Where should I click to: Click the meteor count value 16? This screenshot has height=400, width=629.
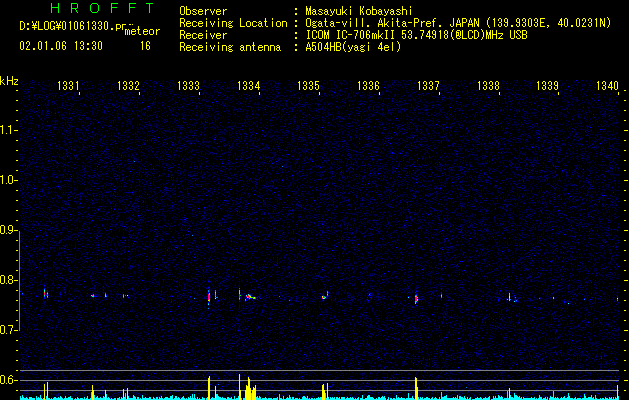tap(145, 46)
